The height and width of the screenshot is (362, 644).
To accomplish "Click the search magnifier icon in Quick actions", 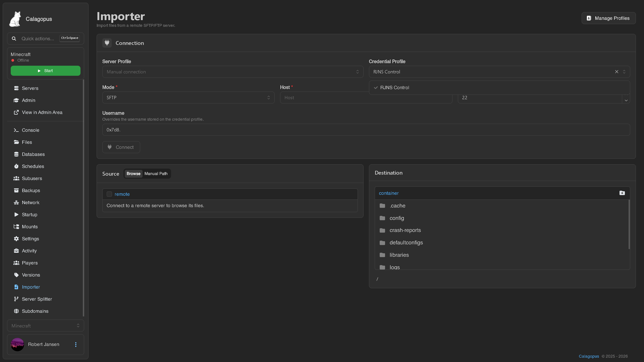I will [x=14, y=39].
